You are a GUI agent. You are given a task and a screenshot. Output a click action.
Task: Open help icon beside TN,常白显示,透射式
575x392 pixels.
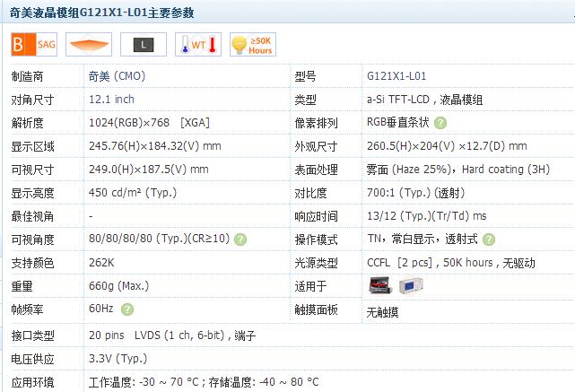[x=489, y=240]
